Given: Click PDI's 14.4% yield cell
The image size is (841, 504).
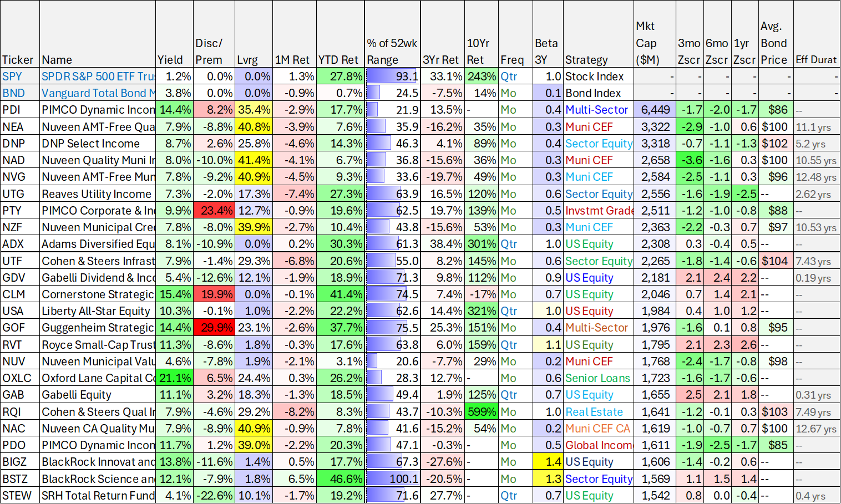Looking at the screenshot, I should point(174,110).
